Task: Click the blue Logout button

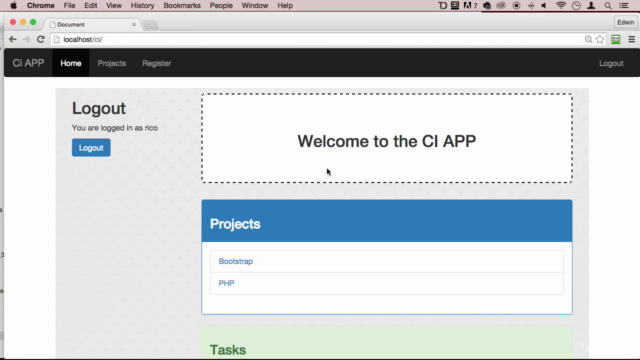Action: click(x=91, y=148)
